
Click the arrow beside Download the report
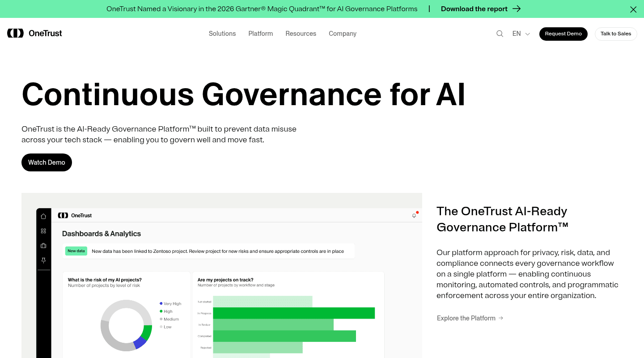(517, 9)
